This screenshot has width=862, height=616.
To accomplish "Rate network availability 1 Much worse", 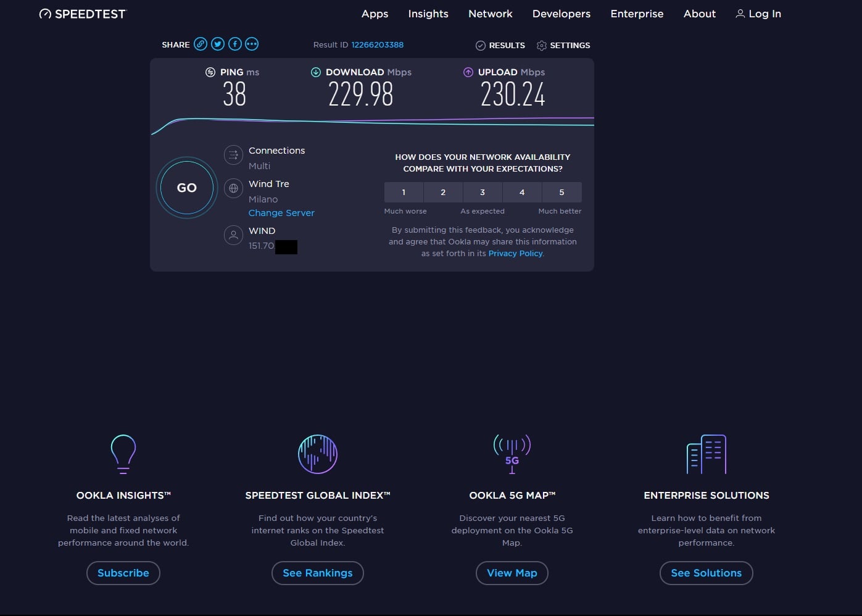I will click(x=404, y=193).
